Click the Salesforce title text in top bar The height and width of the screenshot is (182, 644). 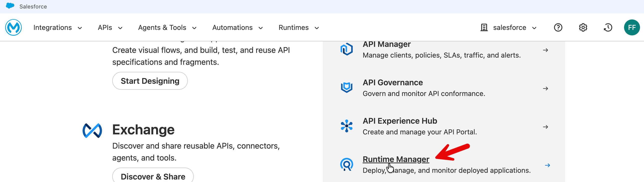tap(33, 6)
